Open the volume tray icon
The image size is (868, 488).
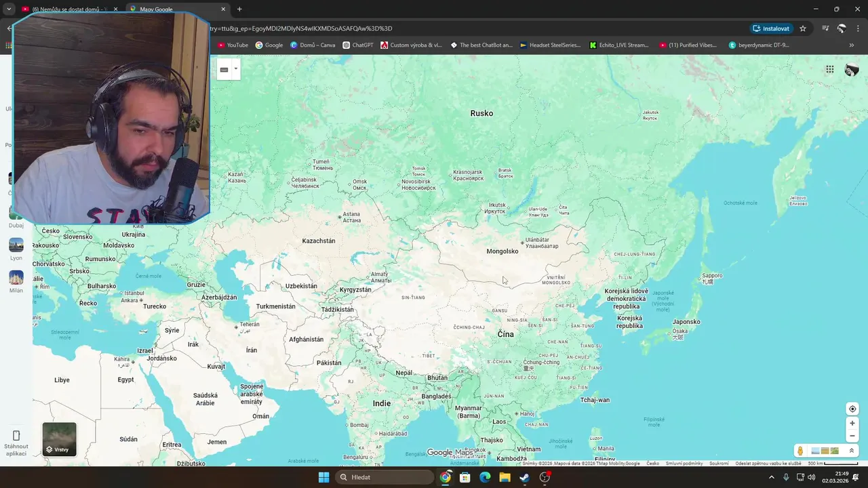pos(812,477)
